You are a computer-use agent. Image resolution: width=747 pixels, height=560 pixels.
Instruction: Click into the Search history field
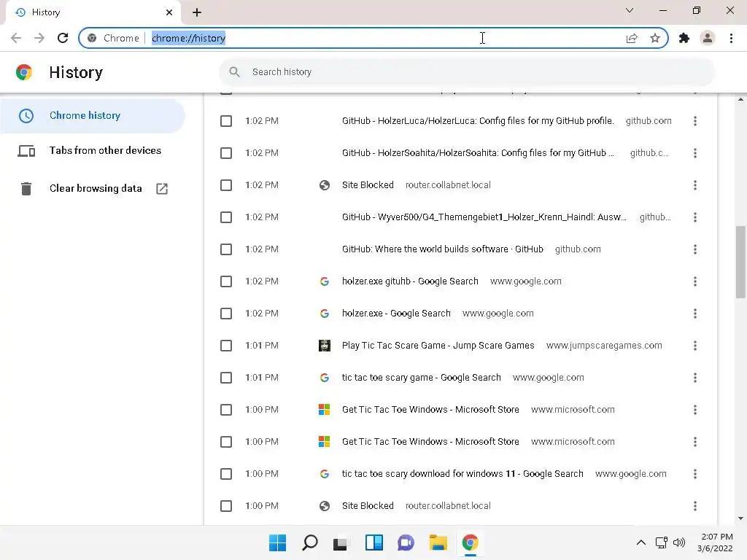[467, 72]
